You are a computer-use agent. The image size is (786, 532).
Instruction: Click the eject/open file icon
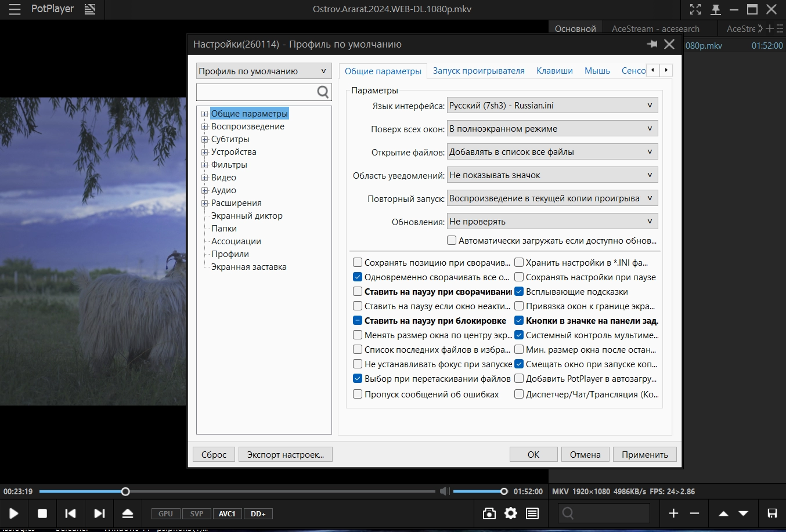point(128,513)
